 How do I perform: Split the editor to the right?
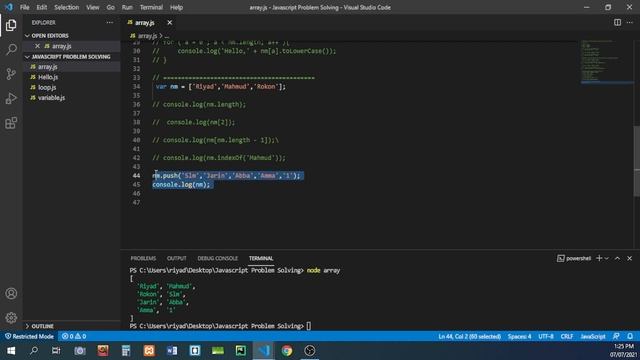tap(617, 22)
